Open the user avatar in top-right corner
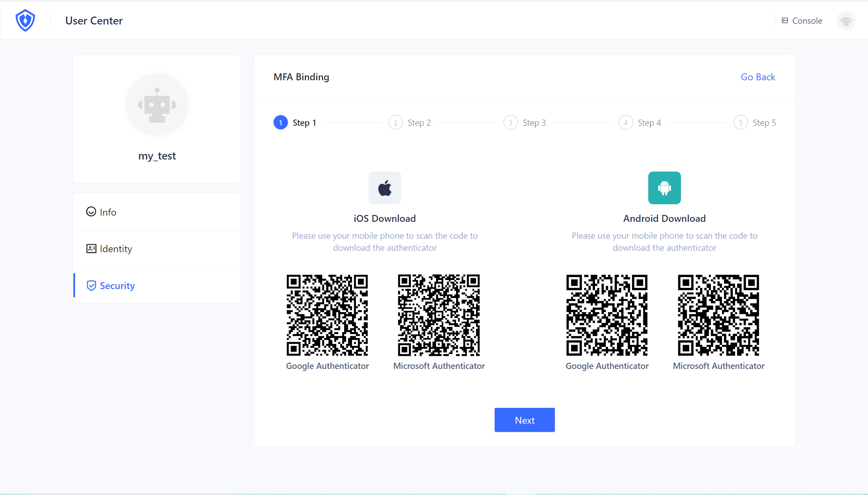 tap(846, 21)
